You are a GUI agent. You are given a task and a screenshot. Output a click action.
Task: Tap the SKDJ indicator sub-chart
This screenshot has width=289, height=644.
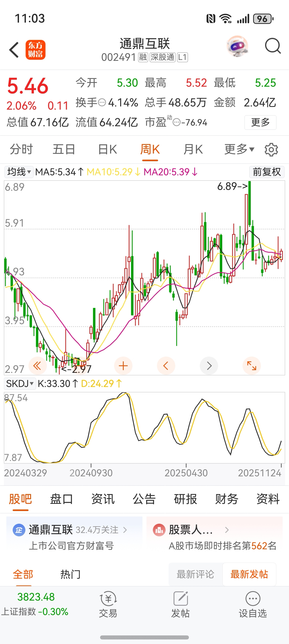(144, 428)
